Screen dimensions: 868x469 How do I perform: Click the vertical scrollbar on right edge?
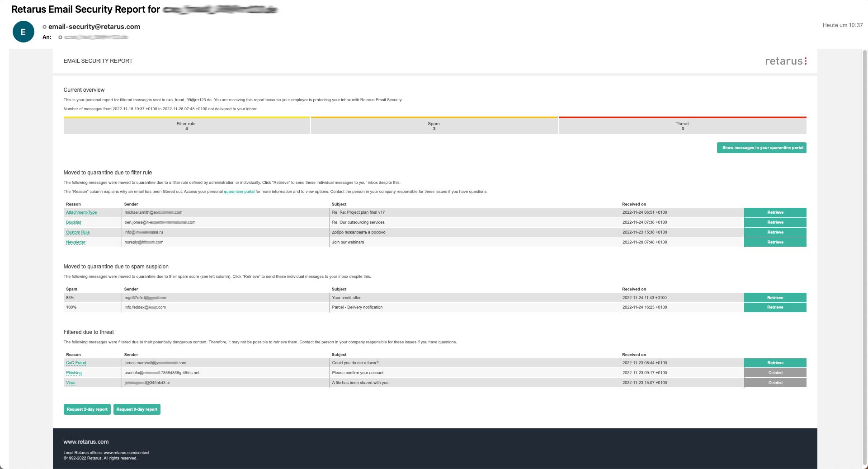[865, 258]
